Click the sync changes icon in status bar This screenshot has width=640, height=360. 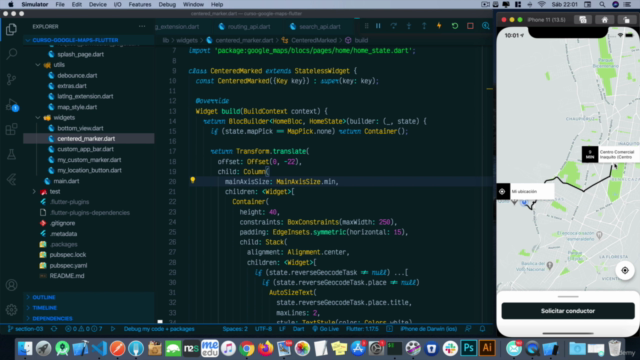pos(54,329)
